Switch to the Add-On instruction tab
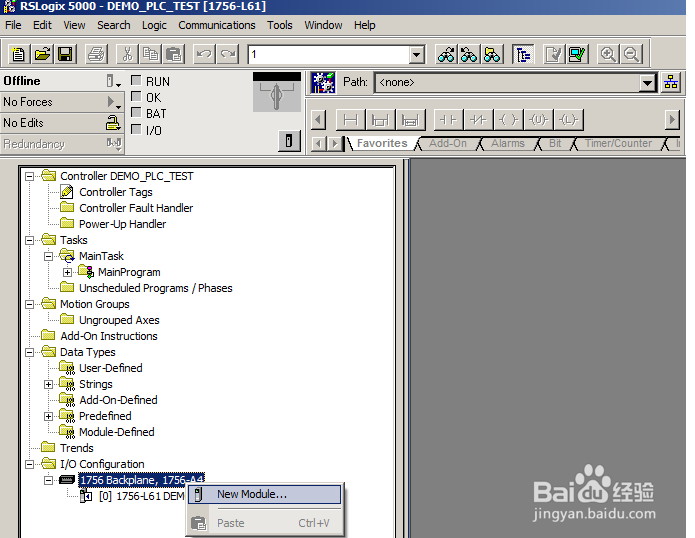Image resolution: width=695 pixels, height=538 pixels. click(x=448, y=144)
